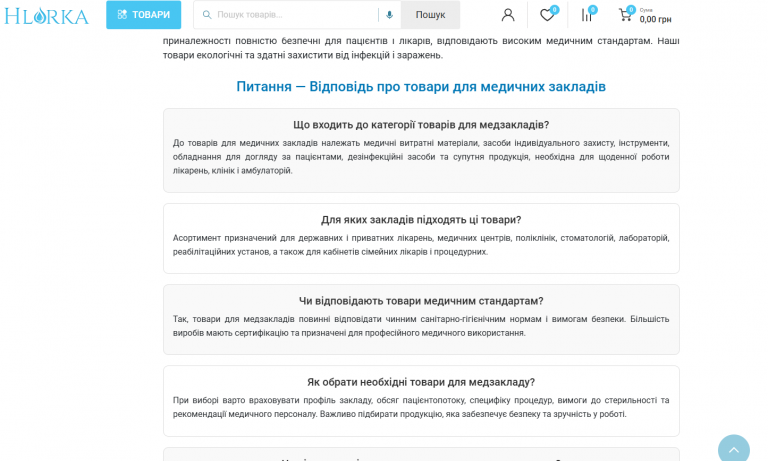Select question Для яких закладів підходять ці товари

(421, 220)
